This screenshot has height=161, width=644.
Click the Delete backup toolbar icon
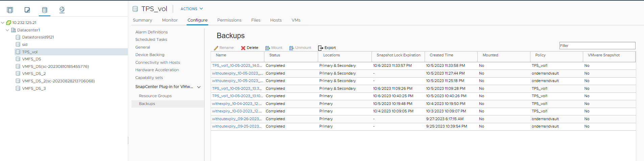click(x=243, y=48)
